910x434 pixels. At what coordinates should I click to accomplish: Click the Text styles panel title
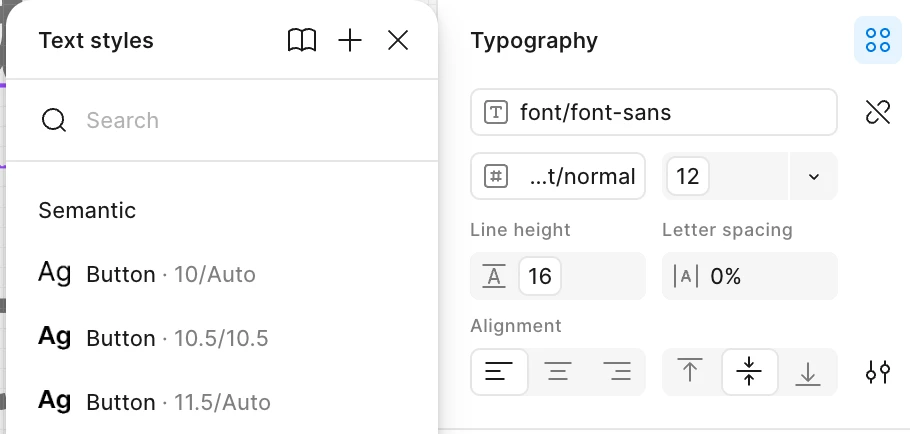[96, 41]
